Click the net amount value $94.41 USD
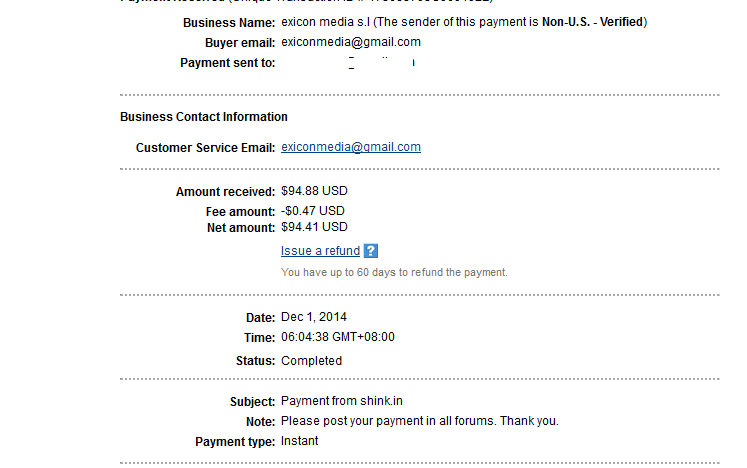The image size is (747, 468). pyautogui.click(x=315, y=227)
